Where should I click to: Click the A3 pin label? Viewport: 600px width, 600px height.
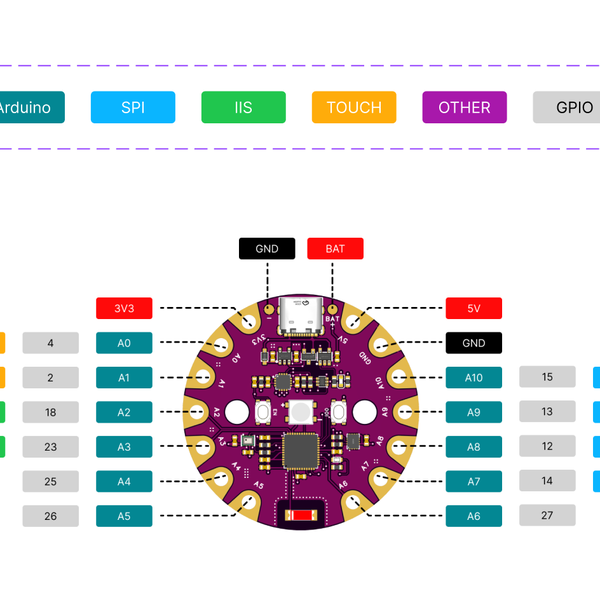click(x=124, y=447)
